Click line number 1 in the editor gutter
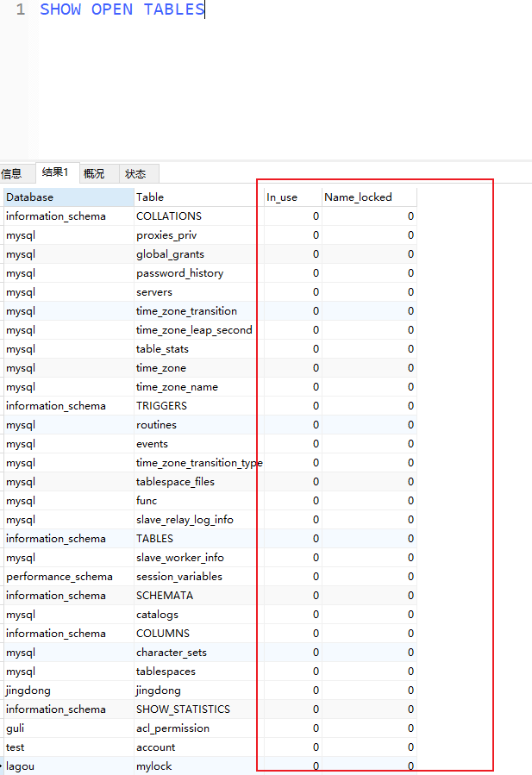Image resolution: width=532 pixels, height=775 pixels. pyautogui.click(x=21, y=9)
